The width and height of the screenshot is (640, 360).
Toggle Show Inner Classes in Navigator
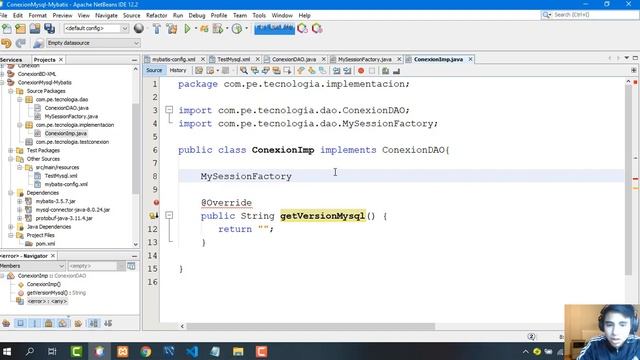pos(62,323)
